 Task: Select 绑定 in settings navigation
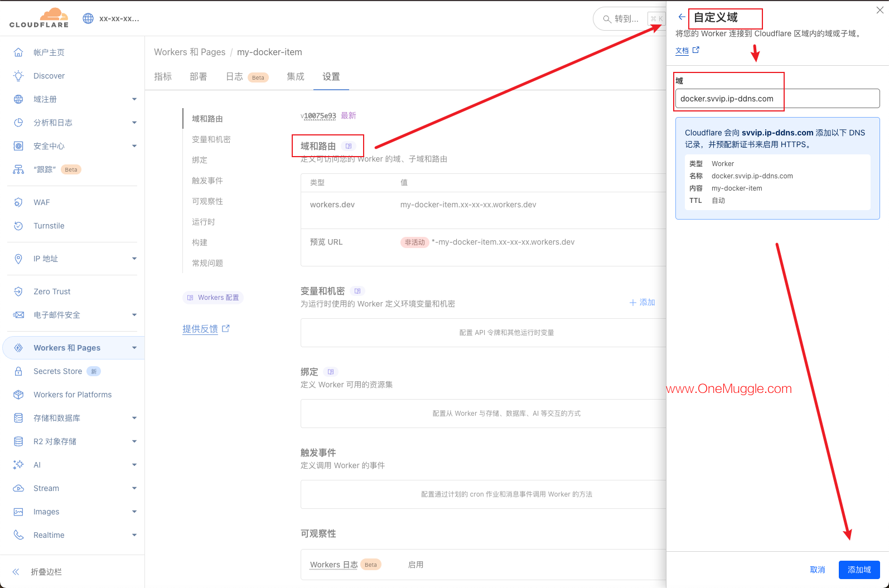200,160
